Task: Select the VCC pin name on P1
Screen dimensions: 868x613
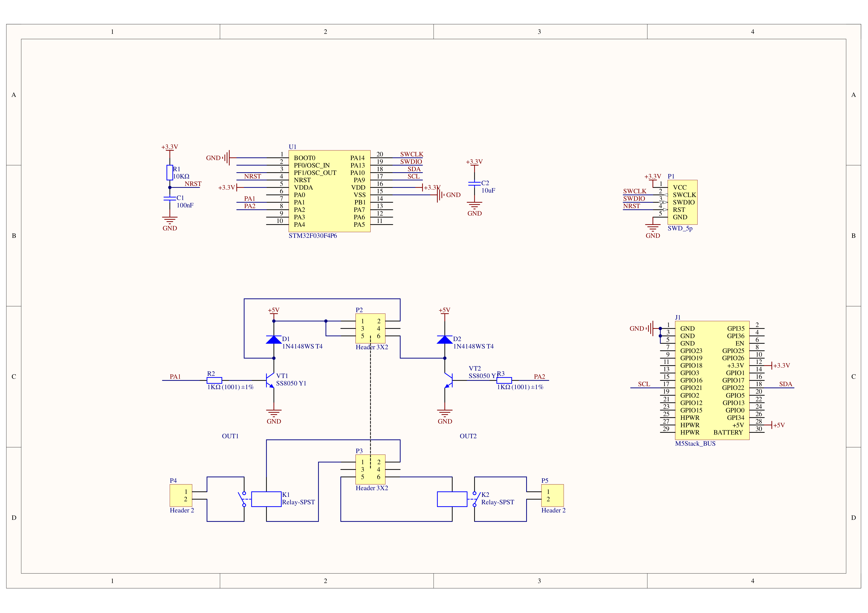Action: tap(680, 188)
